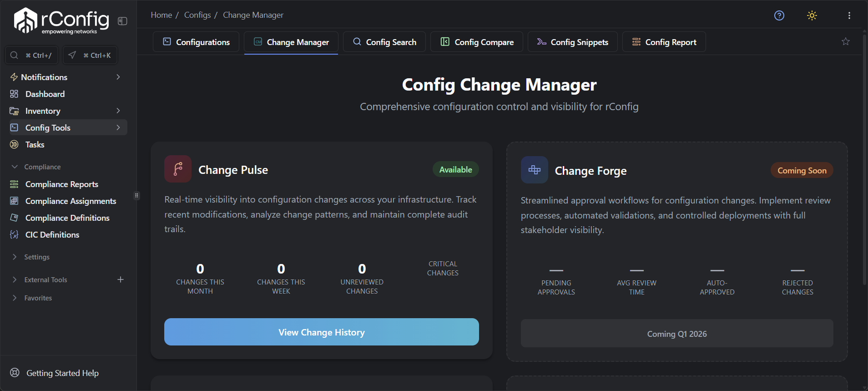Open Compliance Reports page
This screenshot has width=868, height=391.
pyautogui.click(x=62, y=184)
